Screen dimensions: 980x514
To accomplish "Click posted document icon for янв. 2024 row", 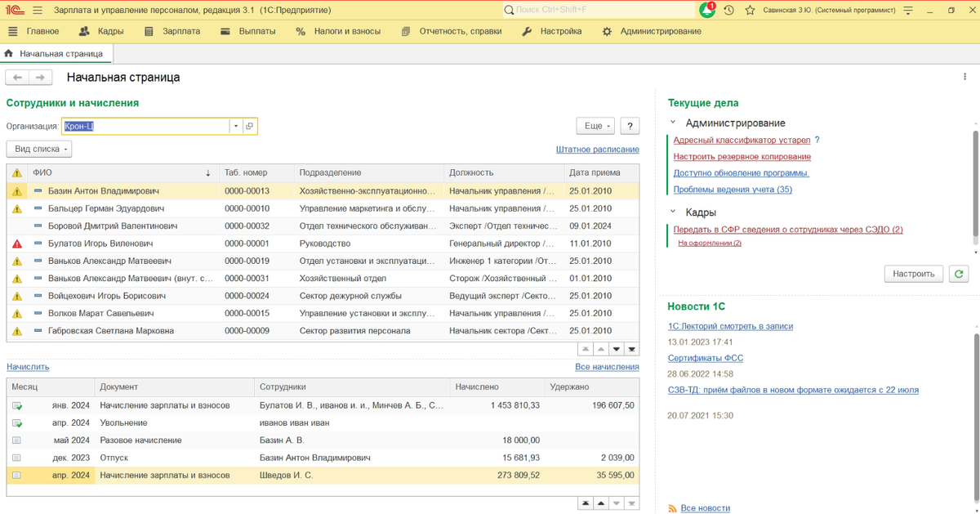I will pyautogui.click(x=17, y=405).
